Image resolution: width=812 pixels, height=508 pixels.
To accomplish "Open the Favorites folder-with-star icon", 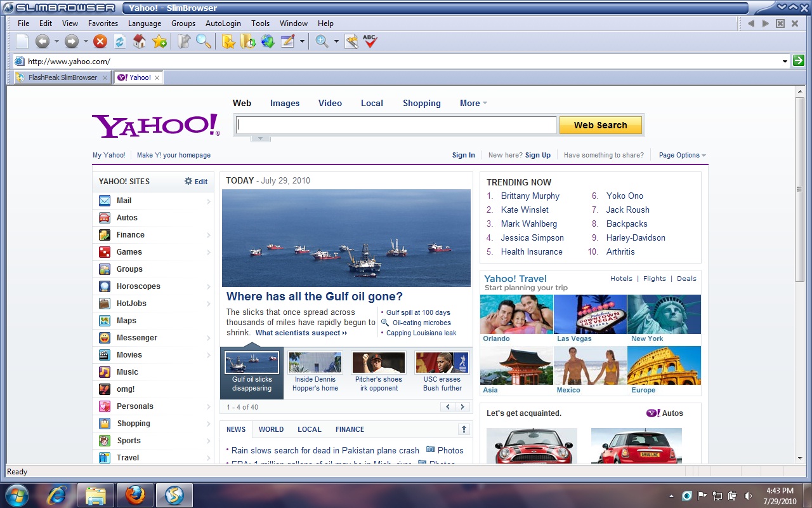I will 228,41.
